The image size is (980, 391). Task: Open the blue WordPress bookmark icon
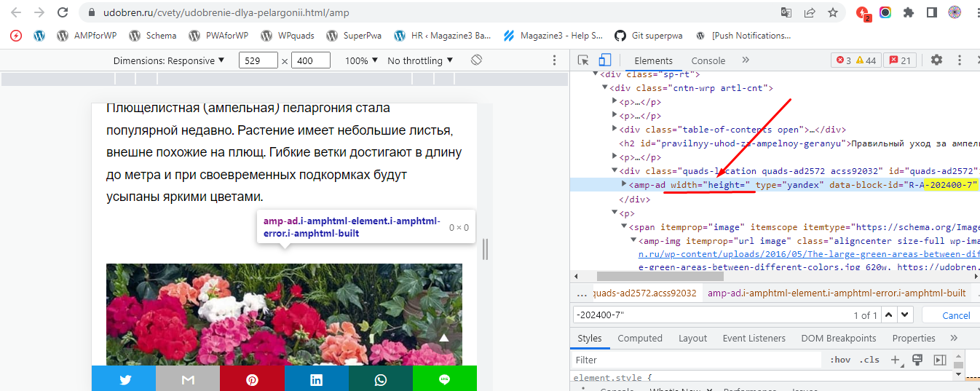39,35
